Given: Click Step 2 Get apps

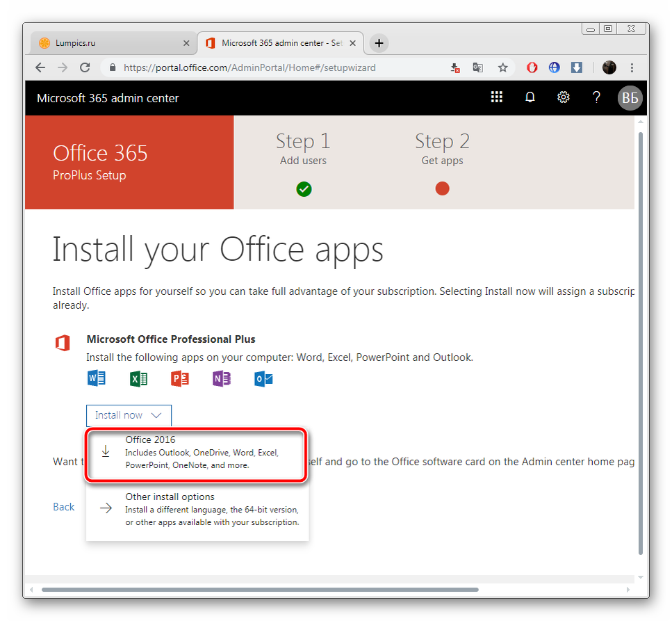Looking at the screenshot, I should [442, 148].
